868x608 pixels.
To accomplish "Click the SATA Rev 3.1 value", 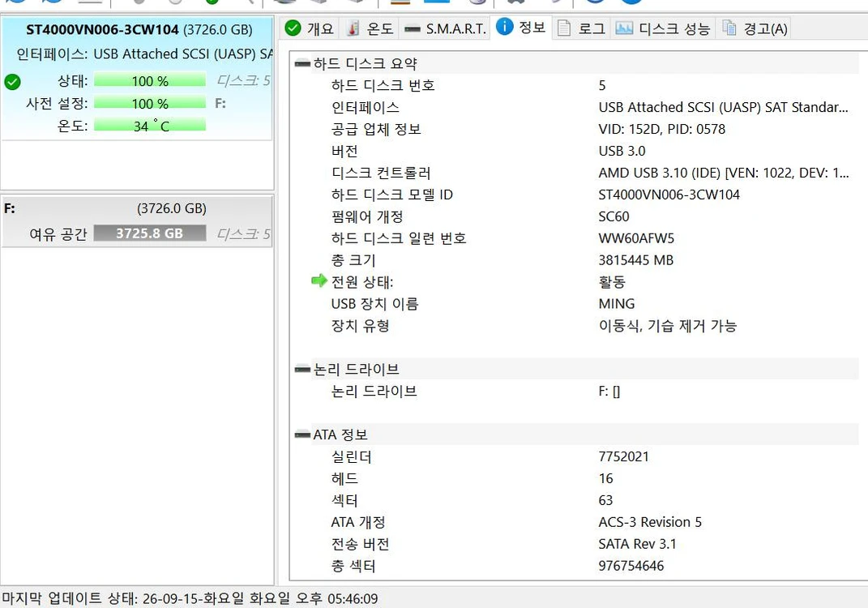I will pos(637,544).
